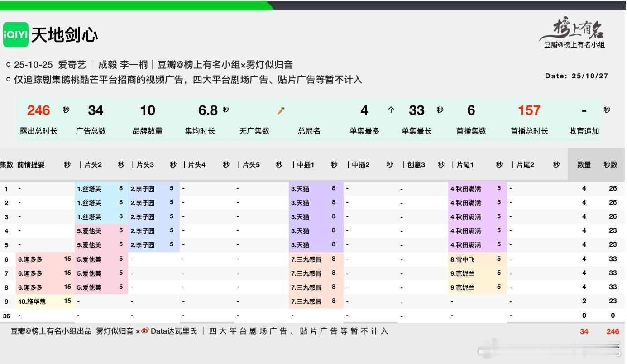Click the 中插2 column header

coord(361,165)
